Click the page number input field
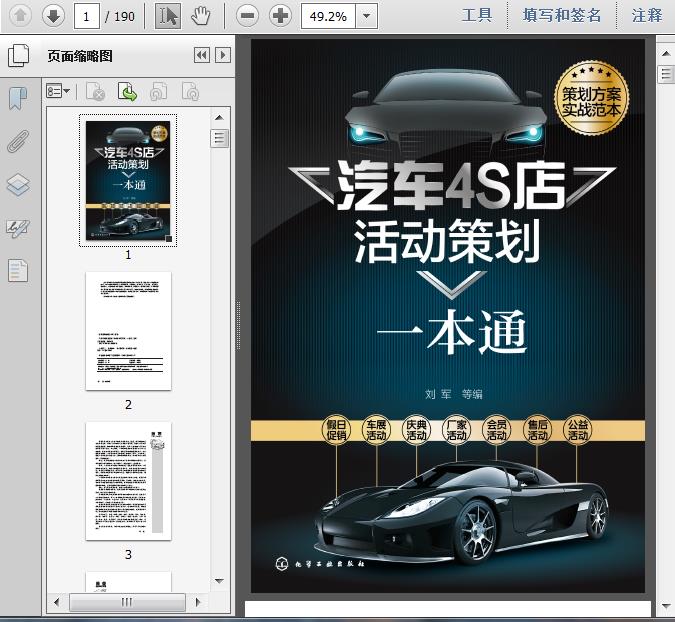The image size is (675, 622). pos(87,16)
